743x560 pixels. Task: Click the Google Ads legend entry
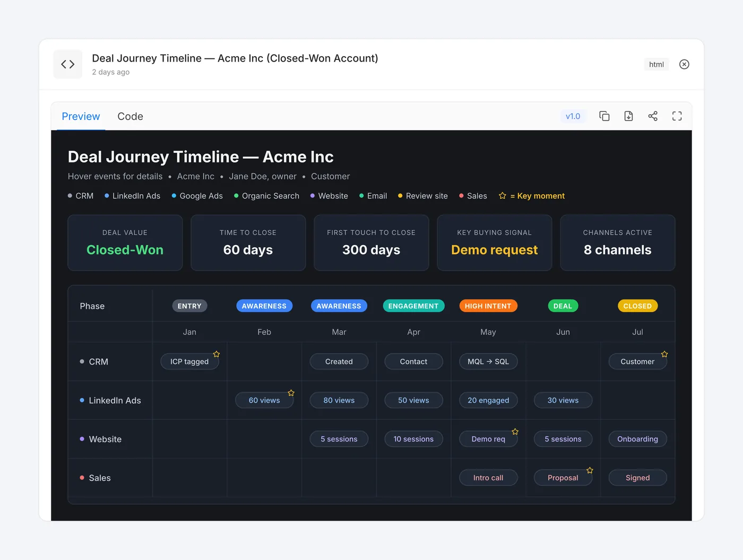[197, 196]
